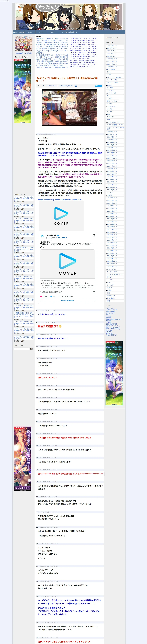Viewport: 147px width, 644px height.
Task: Open the ニュース・その他 category
Action: [112, 80]
